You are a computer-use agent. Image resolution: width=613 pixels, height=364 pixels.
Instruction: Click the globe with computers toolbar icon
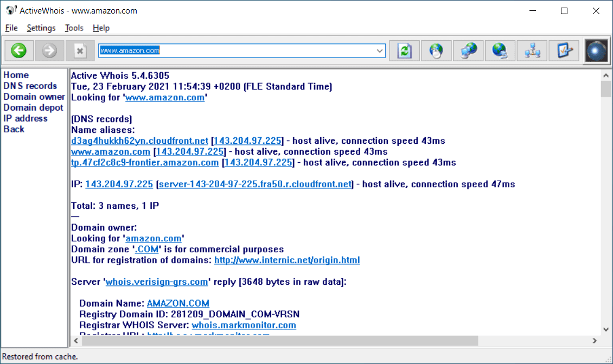pyautogui.click(x=468, y=50)
